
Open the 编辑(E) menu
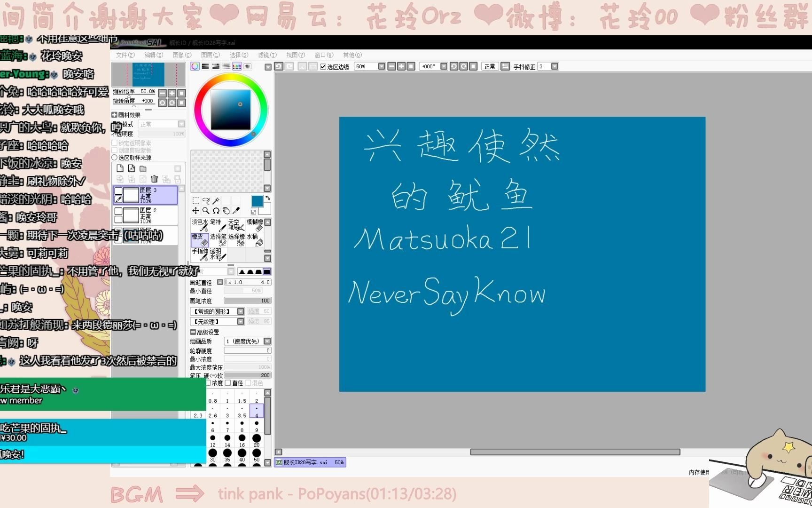pyautogui.click(x=154, y=55)
